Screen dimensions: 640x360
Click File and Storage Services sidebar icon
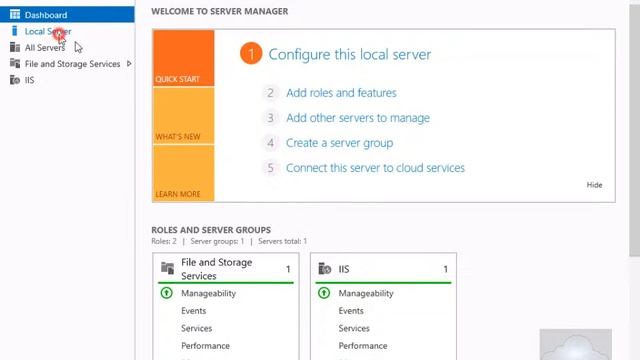click(x=15, y=64)
